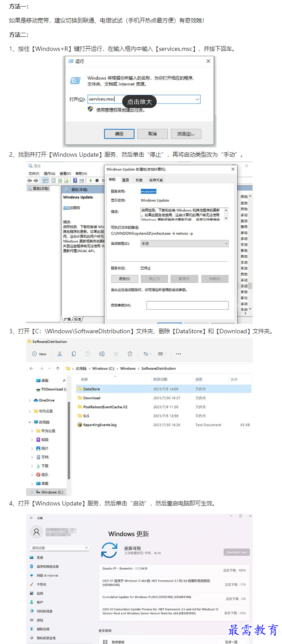Click 此电脑 in the address breadcrumb
The height and width of the screenshot is (644, 282).
[x=81, y=368]
